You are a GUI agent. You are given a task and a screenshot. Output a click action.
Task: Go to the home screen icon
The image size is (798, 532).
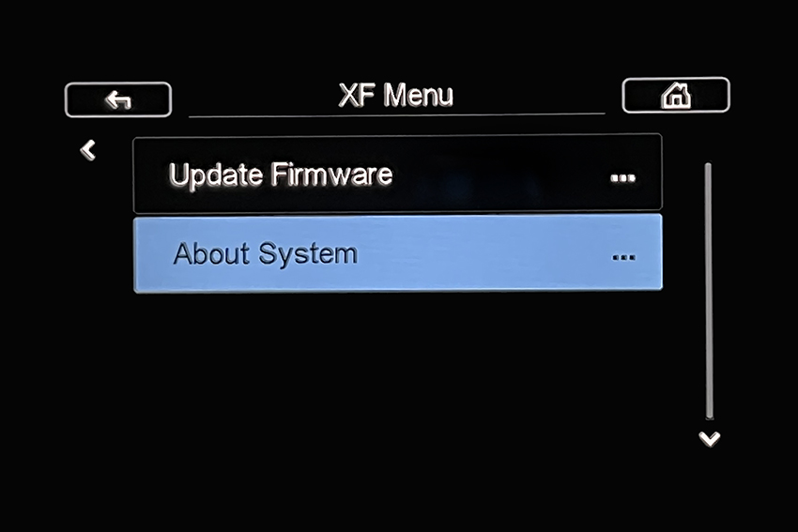tap(676, 95)
